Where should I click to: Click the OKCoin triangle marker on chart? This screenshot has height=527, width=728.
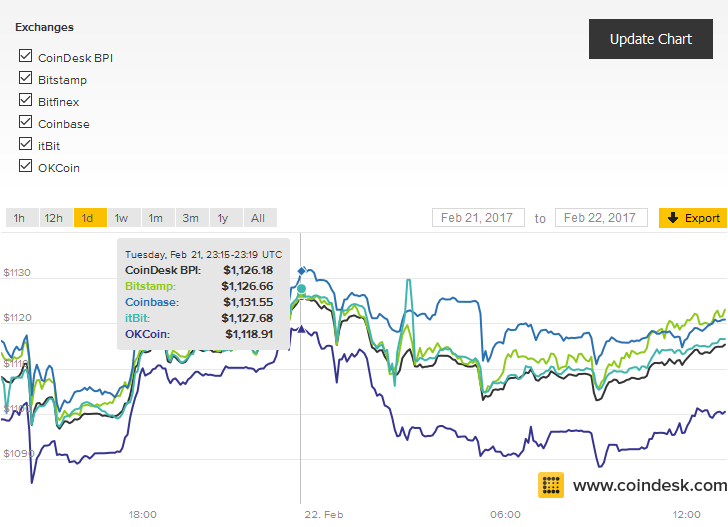(x=301, y=329)
